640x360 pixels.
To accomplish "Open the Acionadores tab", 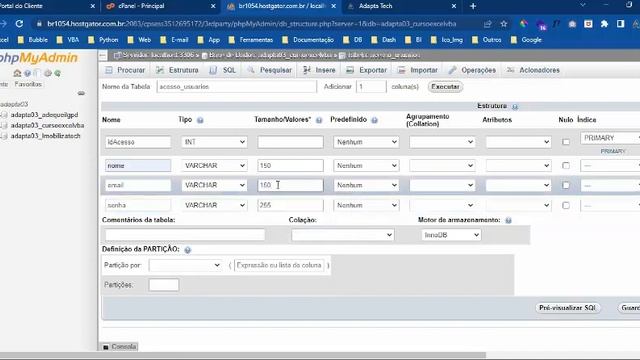I will pos(533,70).
